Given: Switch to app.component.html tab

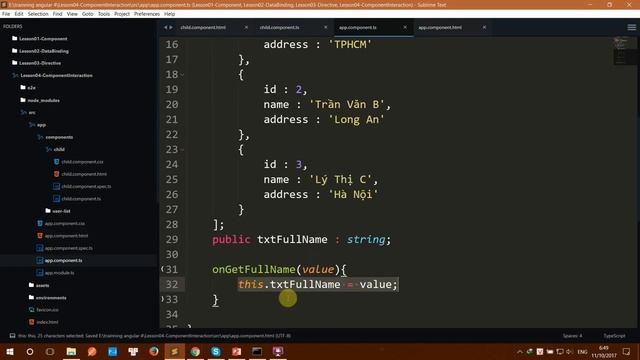Looking at the screenshot, I should click(440, 27).
